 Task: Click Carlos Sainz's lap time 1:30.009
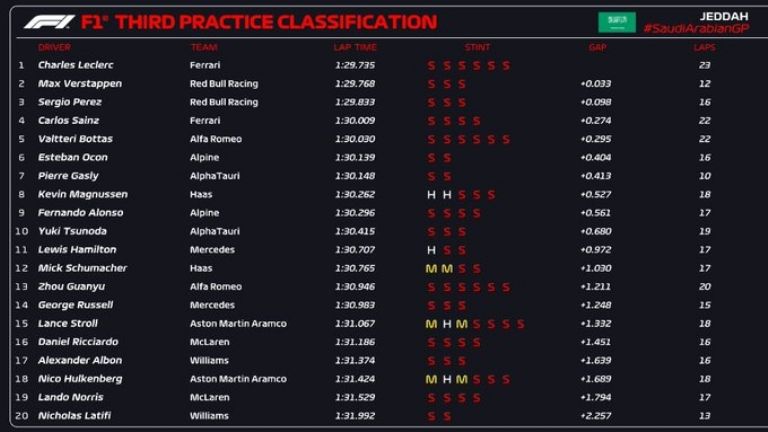pos(355,121)
